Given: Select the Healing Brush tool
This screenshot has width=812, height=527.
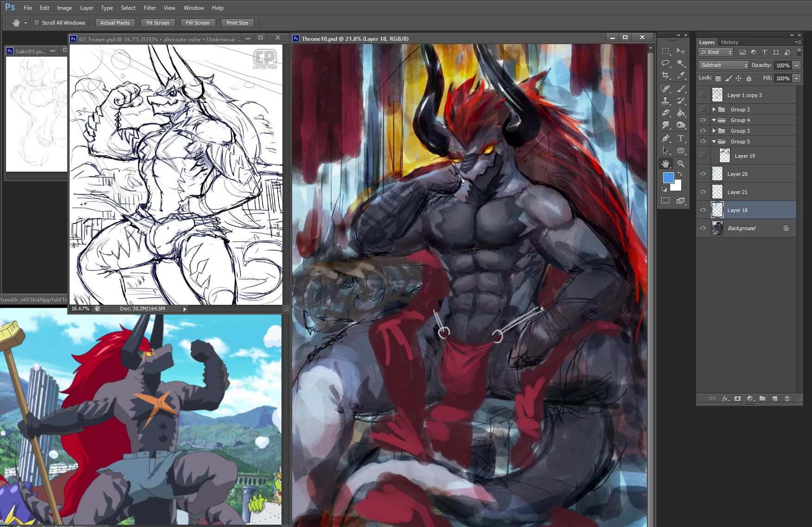Looking at the screenshot, I should [x=665, y=88].
